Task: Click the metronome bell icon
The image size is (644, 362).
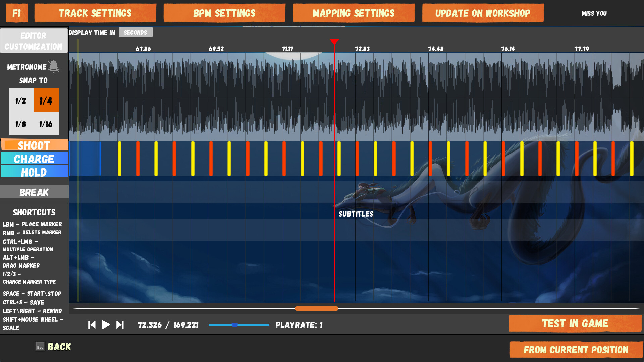Action: click(54, 66)
